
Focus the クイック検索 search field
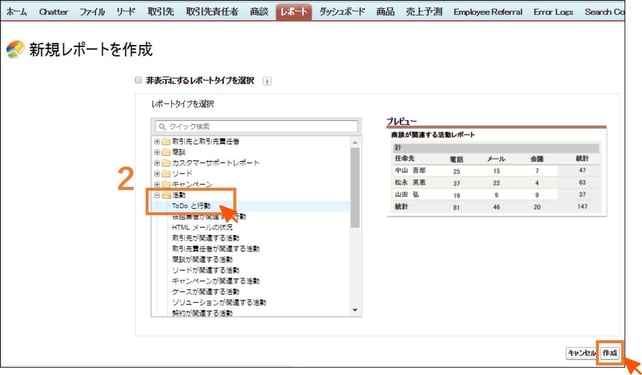coord(257,127)
